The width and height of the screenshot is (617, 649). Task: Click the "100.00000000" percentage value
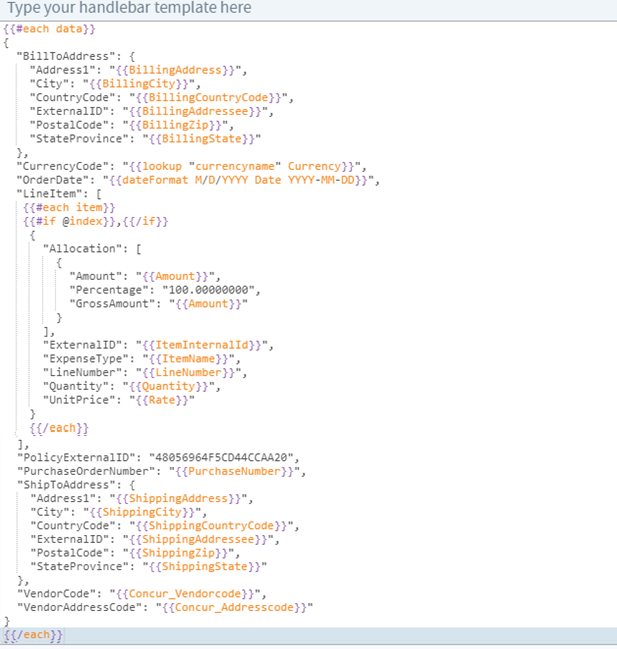click(x=208, y=290)
